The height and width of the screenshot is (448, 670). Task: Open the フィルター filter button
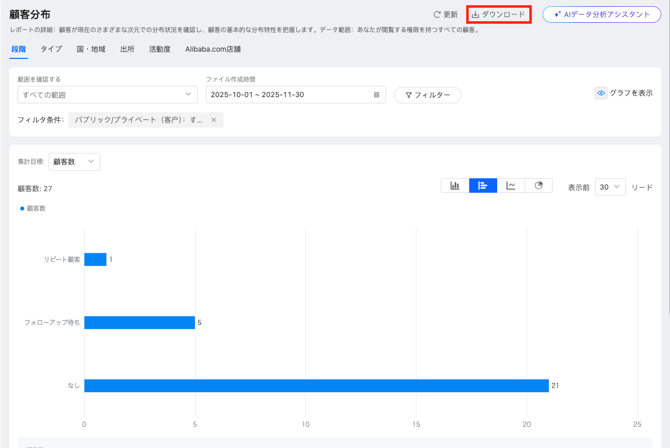[427, 95]
